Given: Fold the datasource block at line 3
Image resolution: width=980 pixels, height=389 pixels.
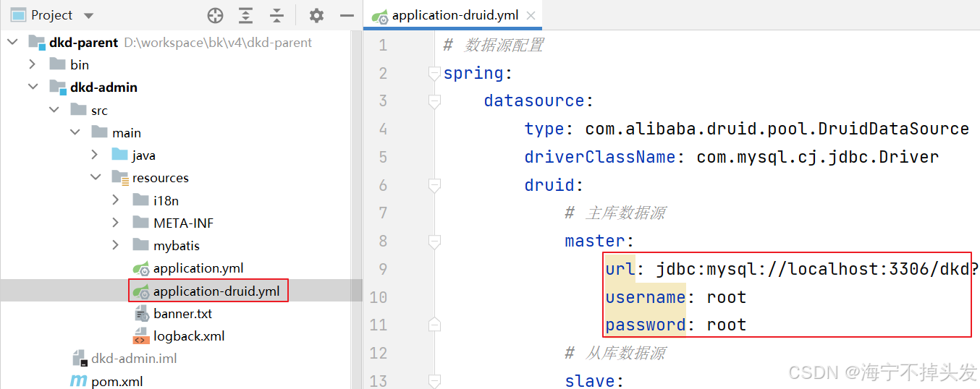Looking at the screenshot, I should (x=434, y=101).
